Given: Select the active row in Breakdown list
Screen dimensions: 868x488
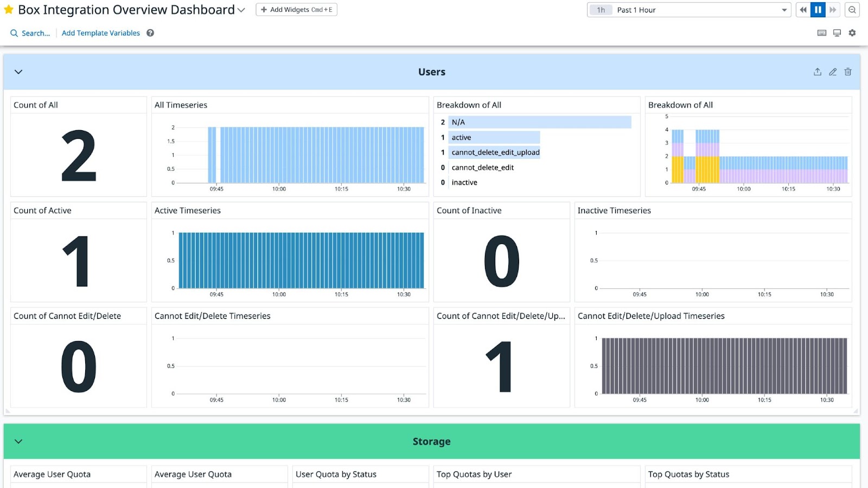Looking at the screenshot, I should [x=535, y=137].
